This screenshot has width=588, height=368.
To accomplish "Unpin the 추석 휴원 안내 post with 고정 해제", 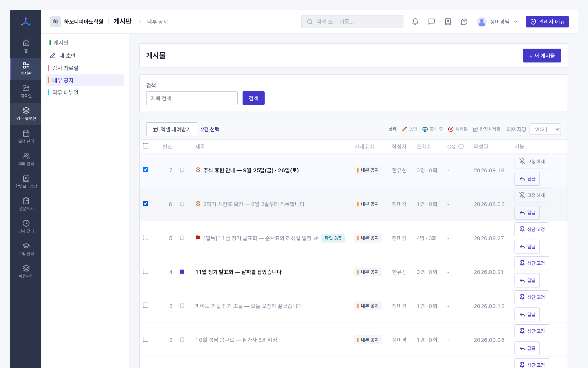I will [532, 162].
